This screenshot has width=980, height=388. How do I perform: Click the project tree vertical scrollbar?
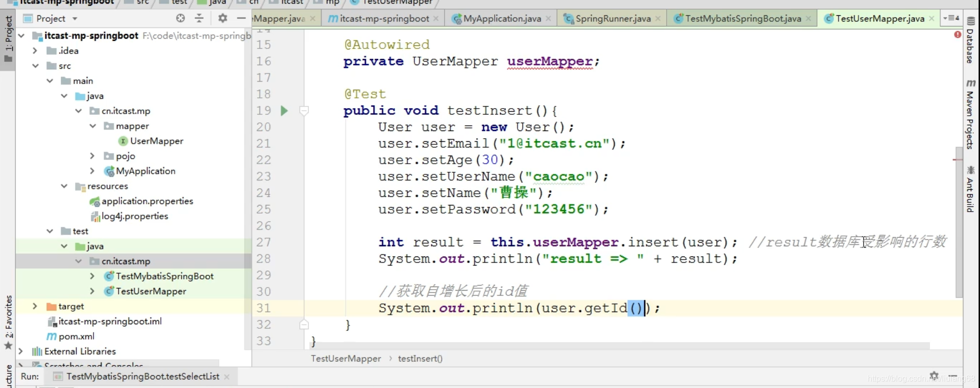(x=248, y=189)
